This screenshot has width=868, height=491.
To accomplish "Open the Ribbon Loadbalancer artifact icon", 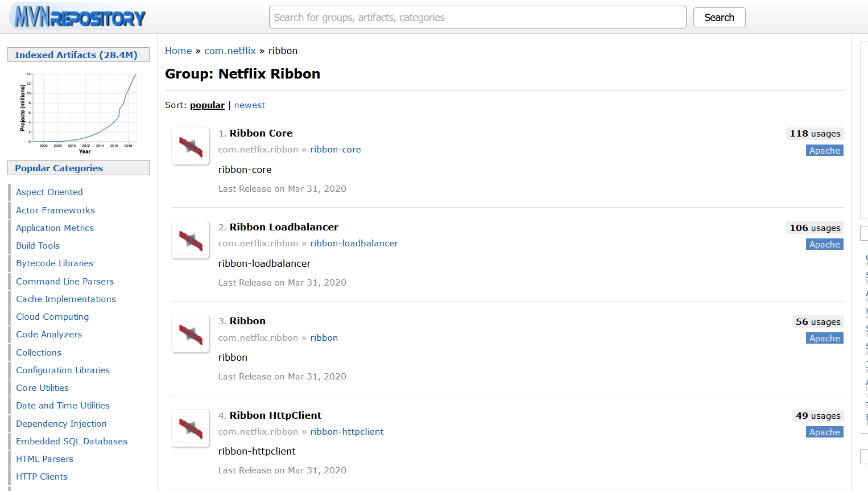I will coord(191,240).
